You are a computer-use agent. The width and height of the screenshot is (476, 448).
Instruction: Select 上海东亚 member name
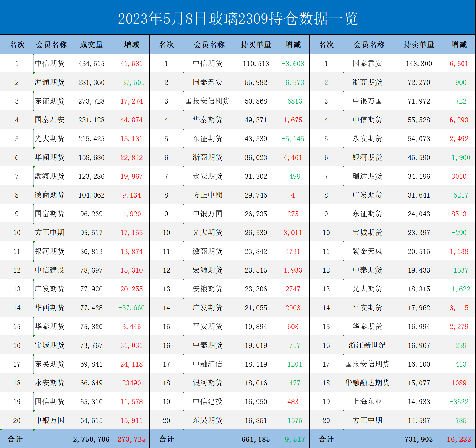coord(367,402)
